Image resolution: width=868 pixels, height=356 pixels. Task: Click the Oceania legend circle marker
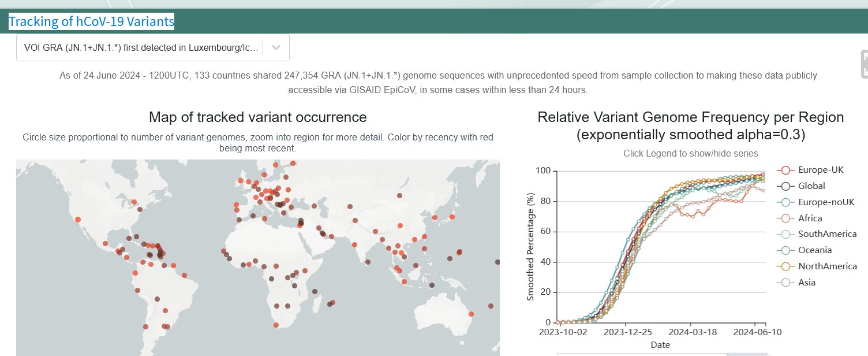[785, 250]
